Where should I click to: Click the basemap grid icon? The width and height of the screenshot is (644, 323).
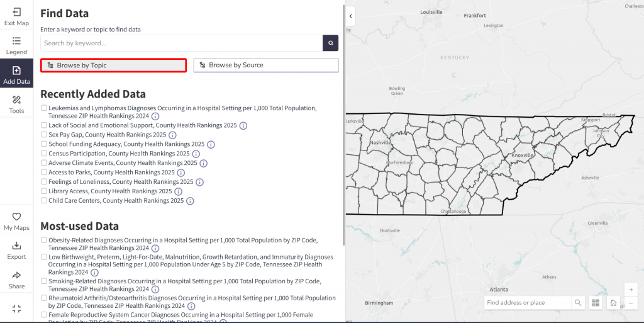[x=596, y=303]
